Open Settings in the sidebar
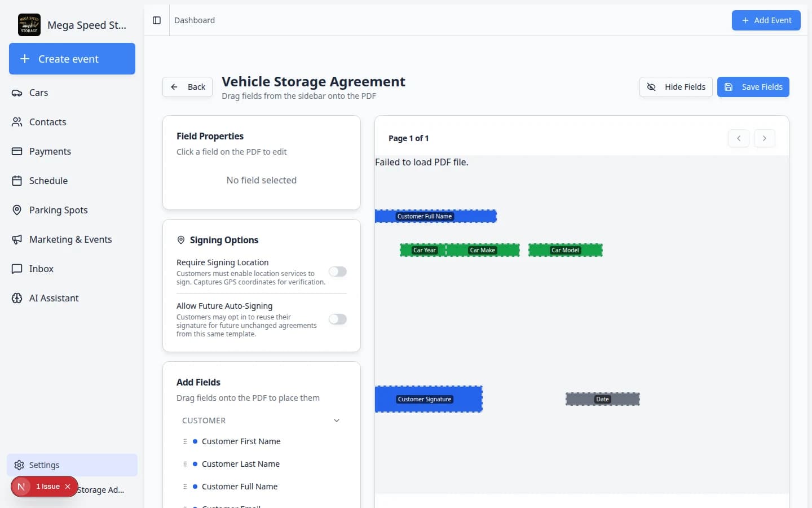Image resolution: width=812 pixels, height=508 pixels. tap(72, 465)
